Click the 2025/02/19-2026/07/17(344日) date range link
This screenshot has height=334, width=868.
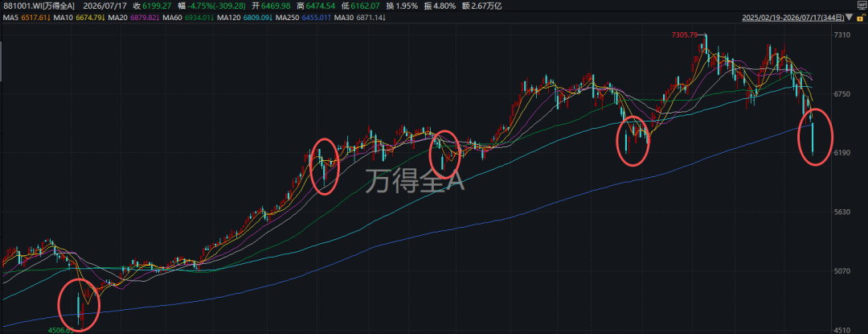click(x=794, y=19)
